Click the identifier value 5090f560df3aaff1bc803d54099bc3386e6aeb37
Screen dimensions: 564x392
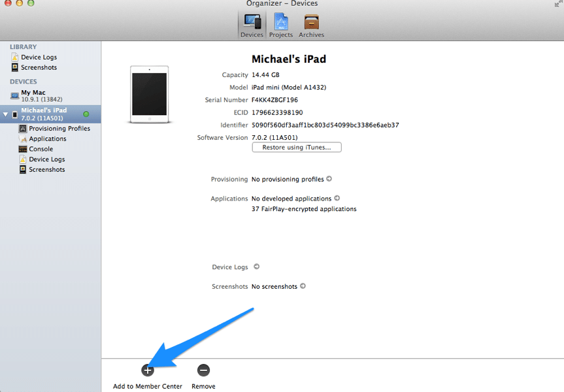325,125
